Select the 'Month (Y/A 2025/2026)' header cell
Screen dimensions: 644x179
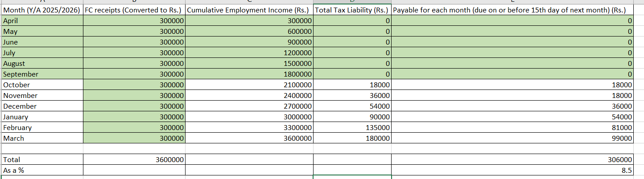pyautogui.click(x=41, y=10)
